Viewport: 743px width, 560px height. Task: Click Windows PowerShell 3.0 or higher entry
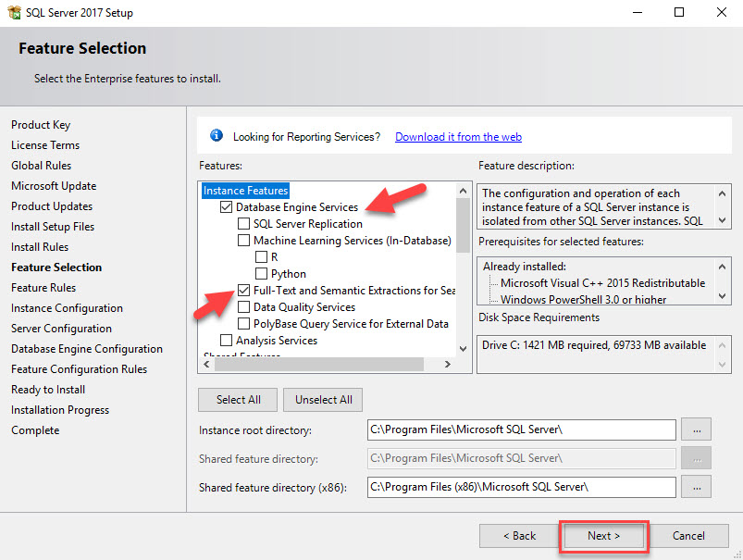(x=583, y=299)
